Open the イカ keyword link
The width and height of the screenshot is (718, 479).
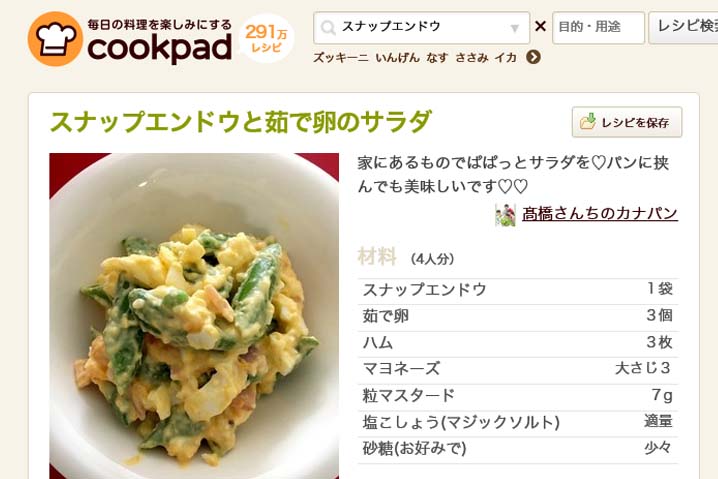click(x=506, y=58)
